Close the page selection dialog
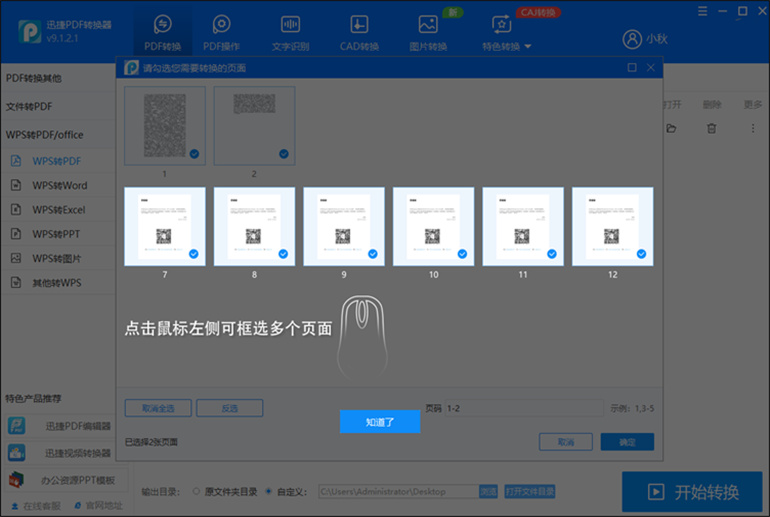Image resolution: width=770 pixels, height=517 pixels. point(651,67)
